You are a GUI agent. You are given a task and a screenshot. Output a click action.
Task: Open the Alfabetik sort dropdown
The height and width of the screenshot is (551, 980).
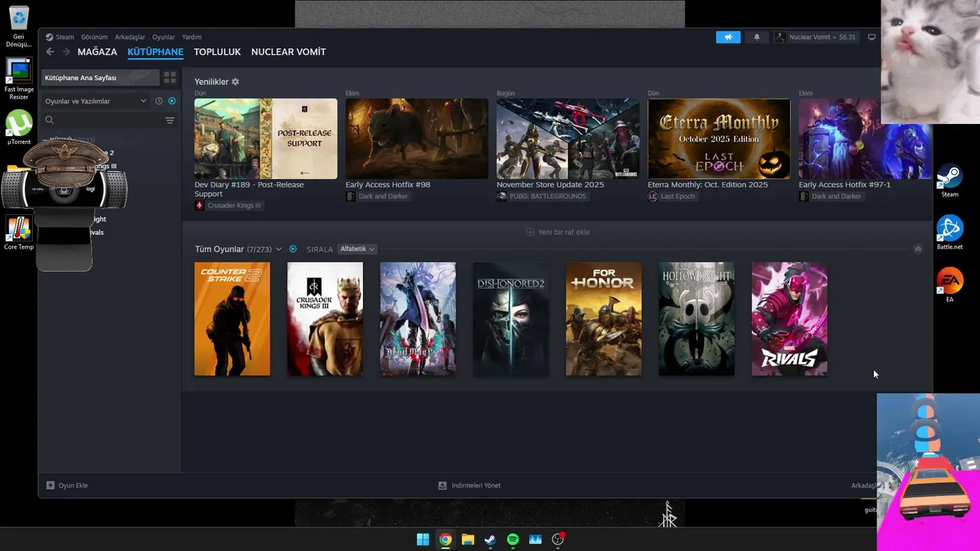pos(357,249)
